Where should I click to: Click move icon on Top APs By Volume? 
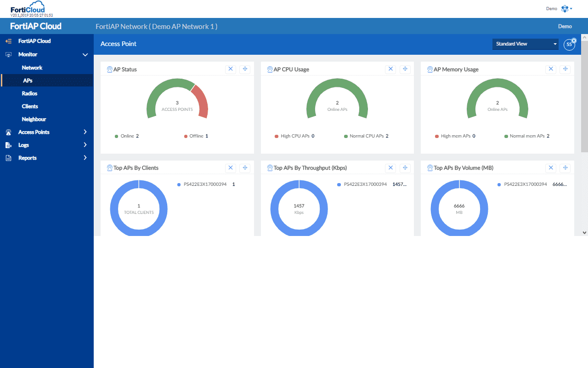click(565, 168)
